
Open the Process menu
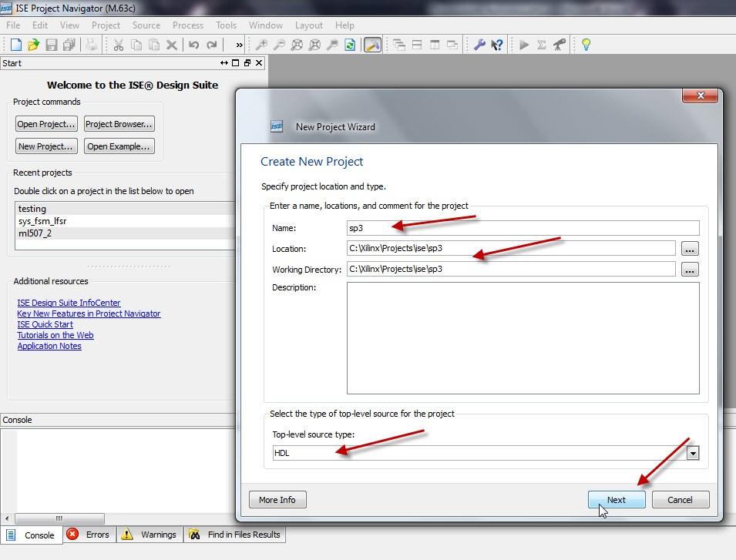[188, 25]
